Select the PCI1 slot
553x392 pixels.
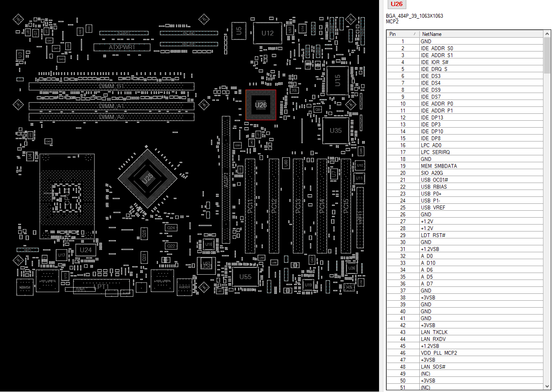(250, 206)
